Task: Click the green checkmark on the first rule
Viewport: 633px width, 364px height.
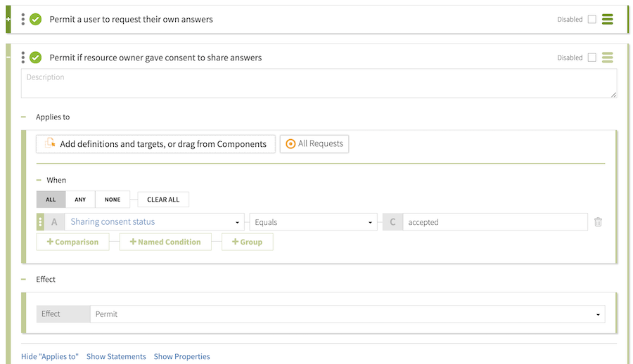Action: point(35,19)
